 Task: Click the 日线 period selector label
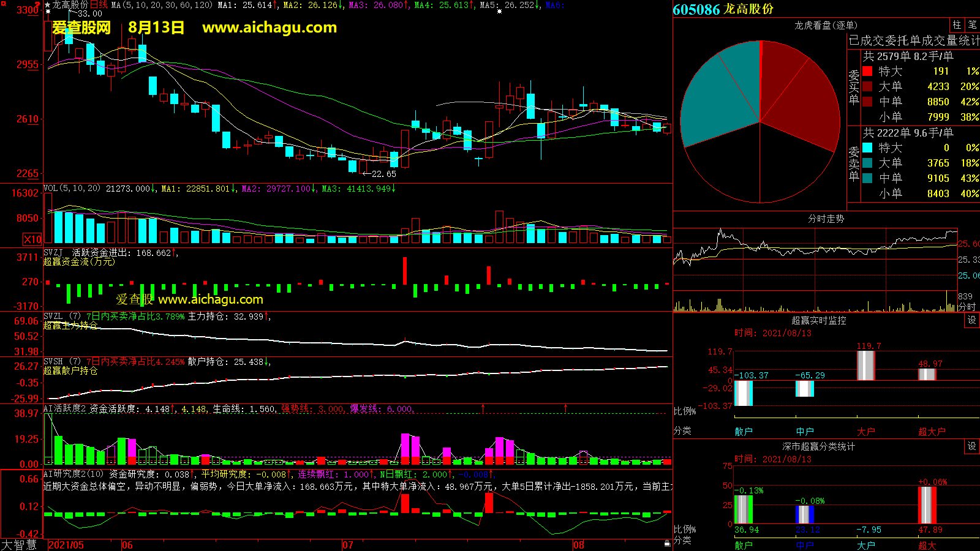coord(99,5)
